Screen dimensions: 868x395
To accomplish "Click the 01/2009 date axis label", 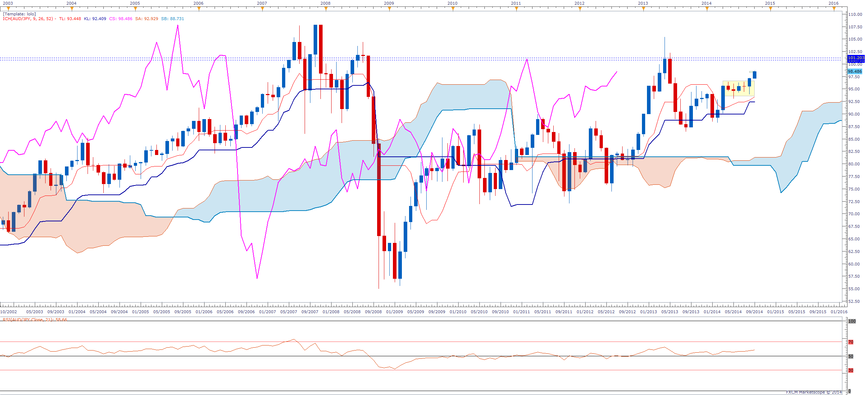I will click(394, 312).
